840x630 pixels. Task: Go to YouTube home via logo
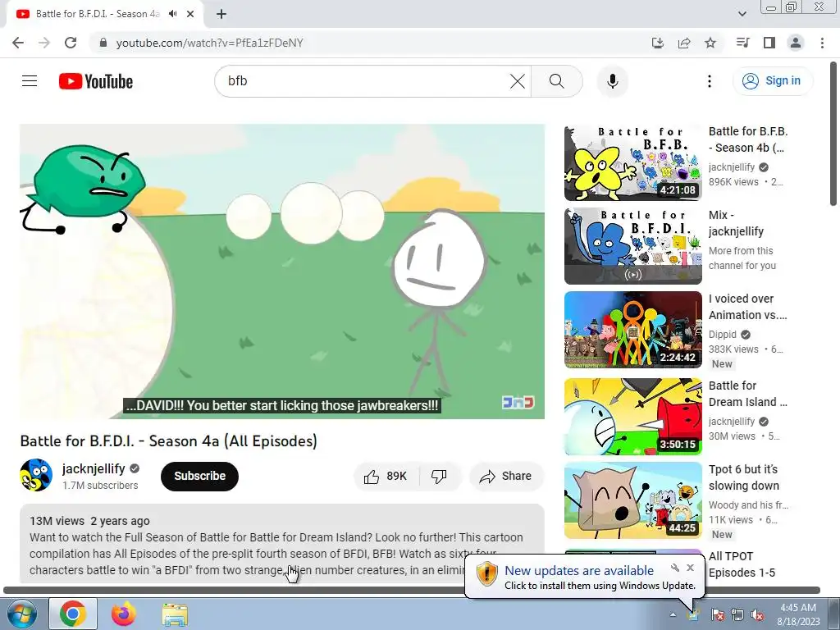96,81
